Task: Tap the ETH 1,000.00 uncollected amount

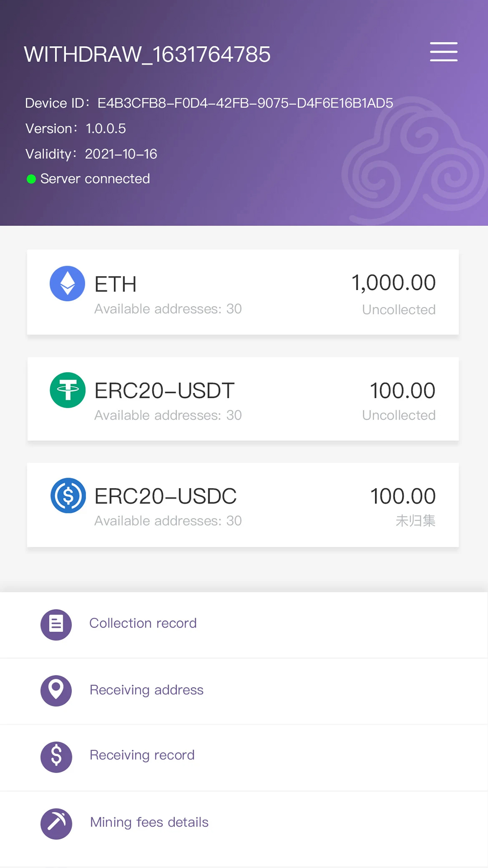Action: pyautogui.click(x=393, y=283)
